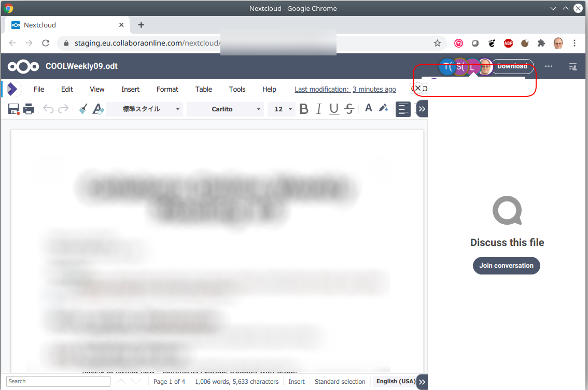Open the View menu

click(97, 89)
